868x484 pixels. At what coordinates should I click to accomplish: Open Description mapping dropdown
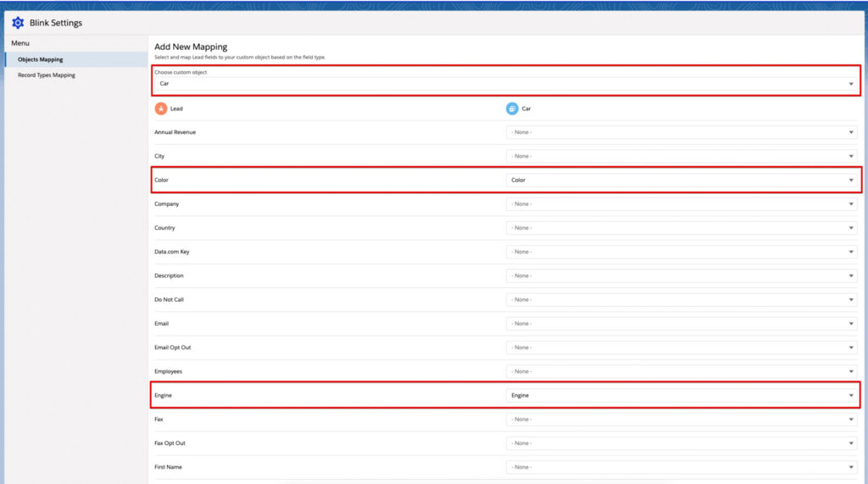coord(682,275)
